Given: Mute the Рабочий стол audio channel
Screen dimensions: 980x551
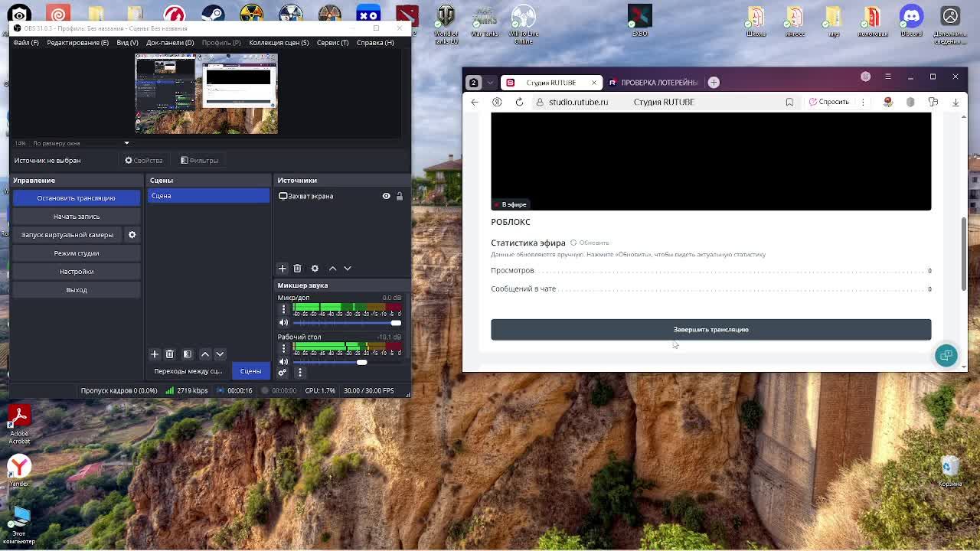Looking at the screenshot, I should [x=283, y=362].
